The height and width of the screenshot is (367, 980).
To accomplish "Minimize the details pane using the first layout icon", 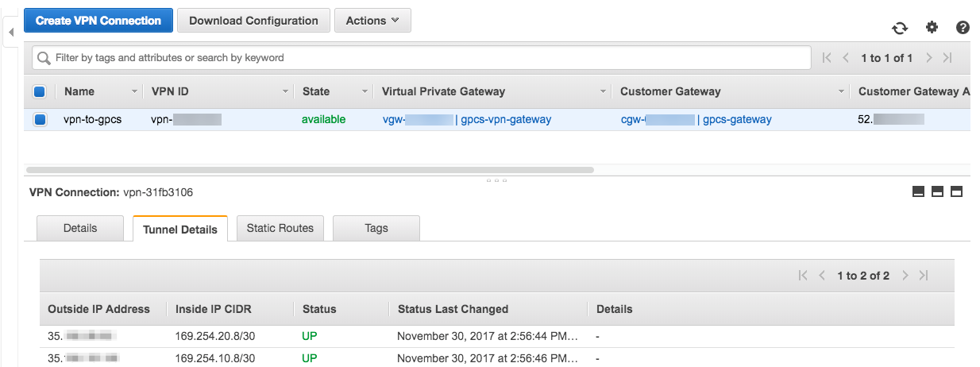I will [918, 191].
